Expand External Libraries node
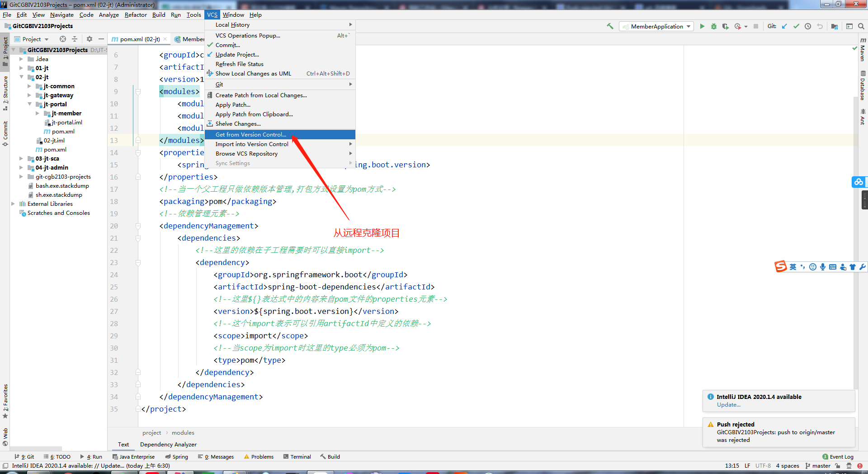 [13, 204]
